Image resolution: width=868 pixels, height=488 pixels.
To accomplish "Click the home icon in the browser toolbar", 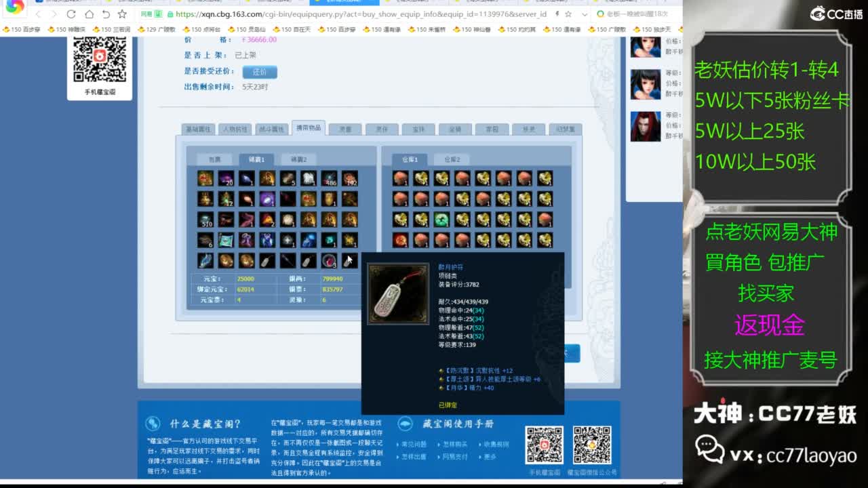I will pos(90,14).
